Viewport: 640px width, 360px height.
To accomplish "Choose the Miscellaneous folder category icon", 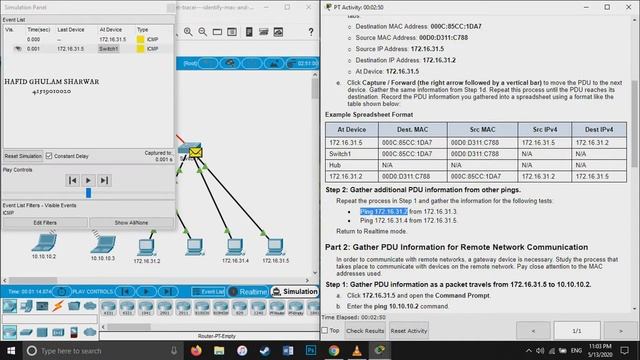I will coord(74,306).
